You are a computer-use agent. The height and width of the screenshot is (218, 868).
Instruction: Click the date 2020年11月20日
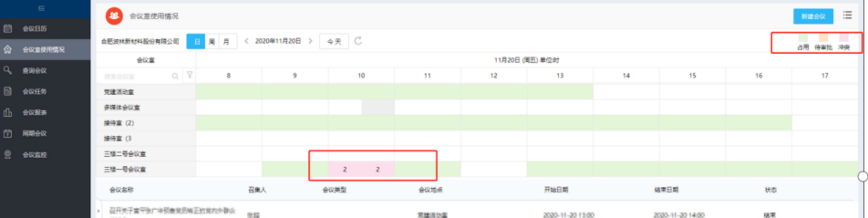[x=278, y=41]
